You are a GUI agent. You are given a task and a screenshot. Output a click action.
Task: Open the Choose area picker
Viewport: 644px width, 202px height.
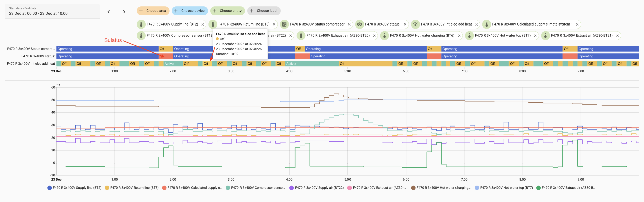(x=153, y=11)
